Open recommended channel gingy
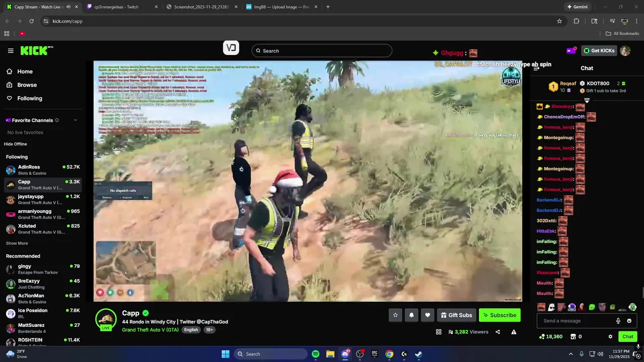644x362 pixels. [43, 269]
